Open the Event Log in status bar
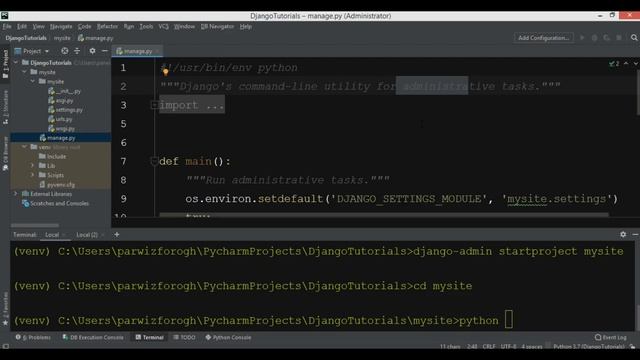This screenshot has height=360, width=640. tap(611, 337)
